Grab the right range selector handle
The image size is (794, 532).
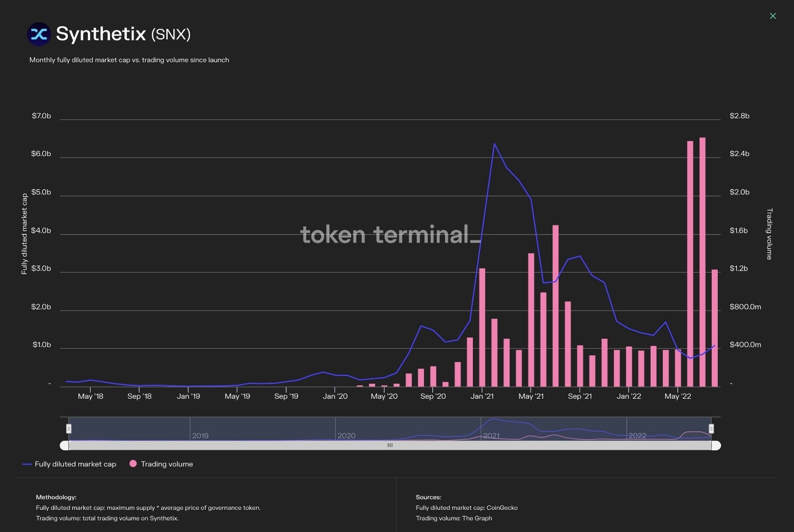click(x=711, y=429)
